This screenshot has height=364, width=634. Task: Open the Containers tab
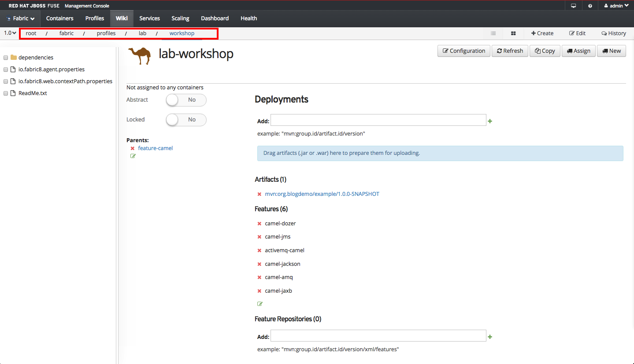click(x=59, y=18)
